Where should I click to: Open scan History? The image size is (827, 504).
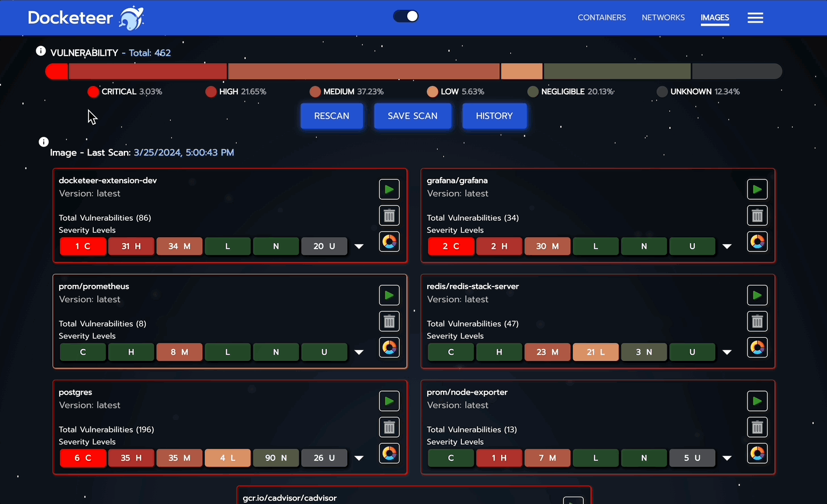click(x=494, y=116)
